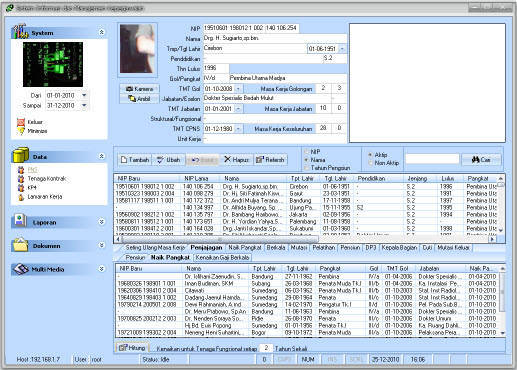
Task: Open the TMT Gol date dropdown
Action: (239, 89)
